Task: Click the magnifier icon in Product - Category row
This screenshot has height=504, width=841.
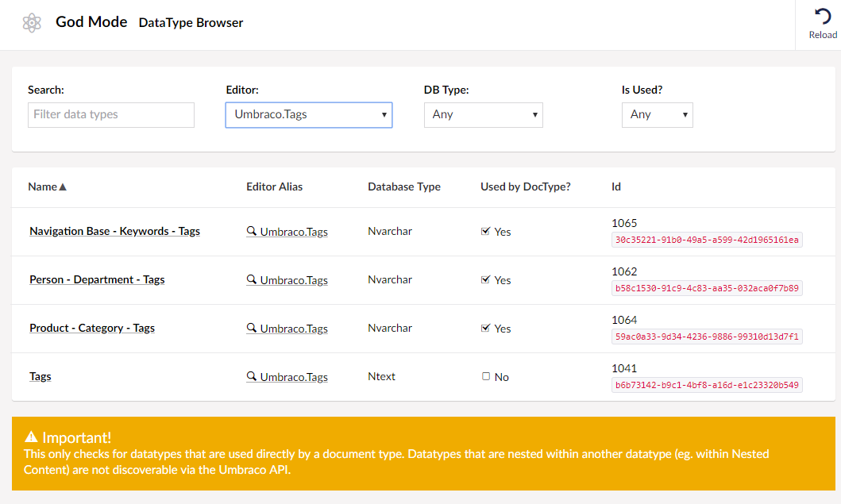Action: point(251,328)
